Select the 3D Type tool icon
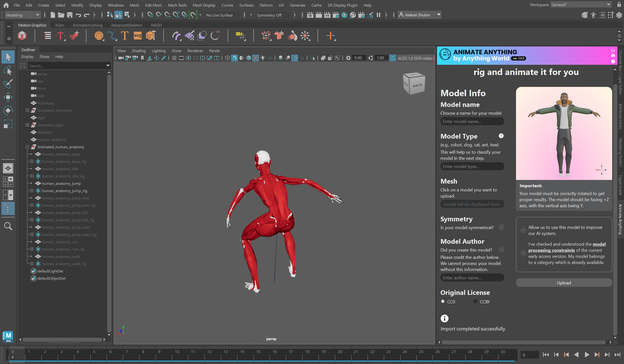624x364 pixels. coord(125,36)
